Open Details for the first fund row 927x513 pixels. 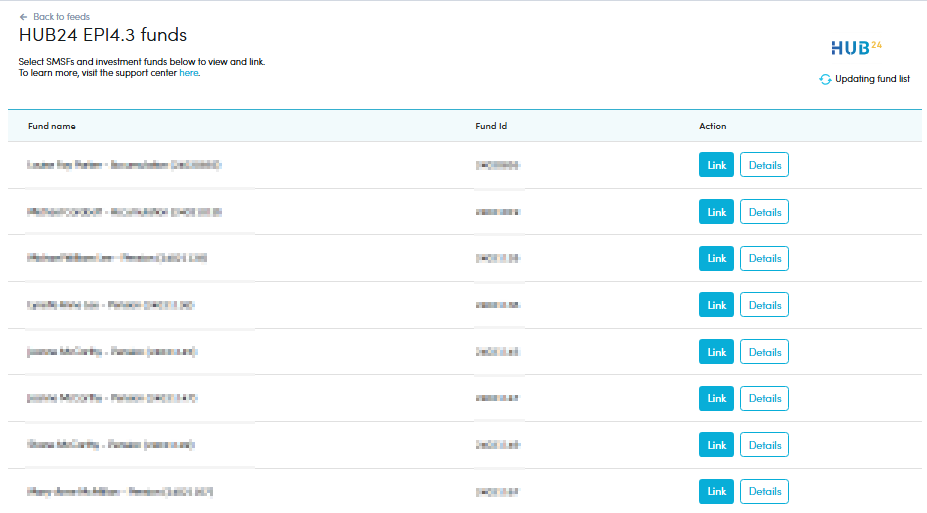pyautogui.click(x=764, y=165)
